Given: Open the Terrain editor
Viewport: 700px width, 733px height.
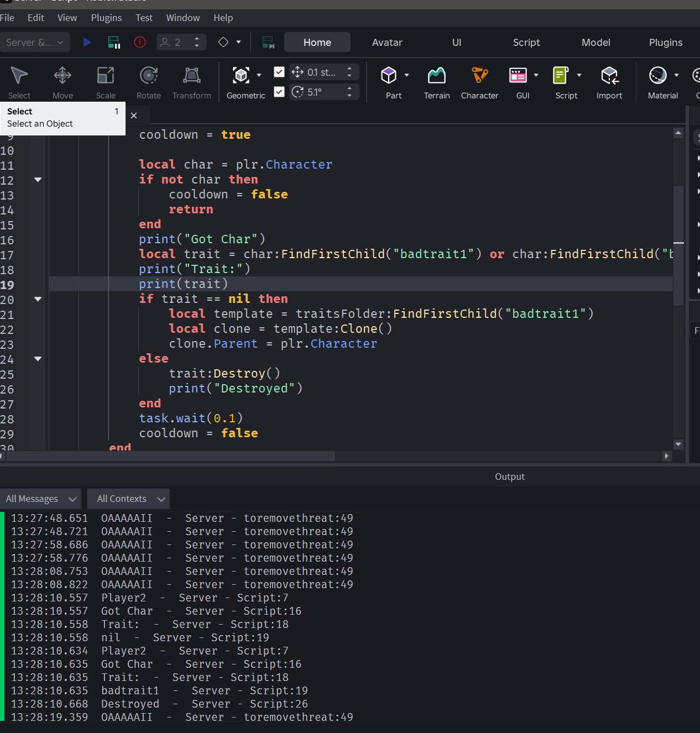Looking at the screenshot, I should click(437, 82).
